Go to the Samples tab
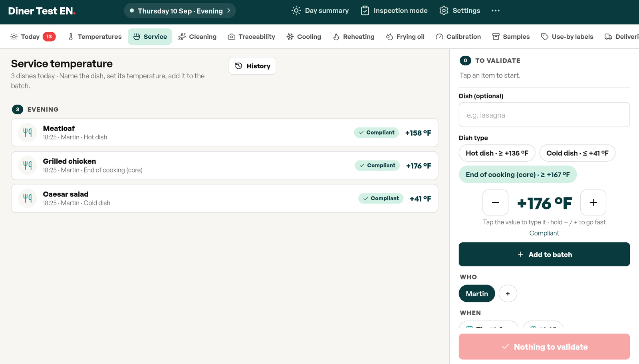Screen dimensions: 639x364 511,37
